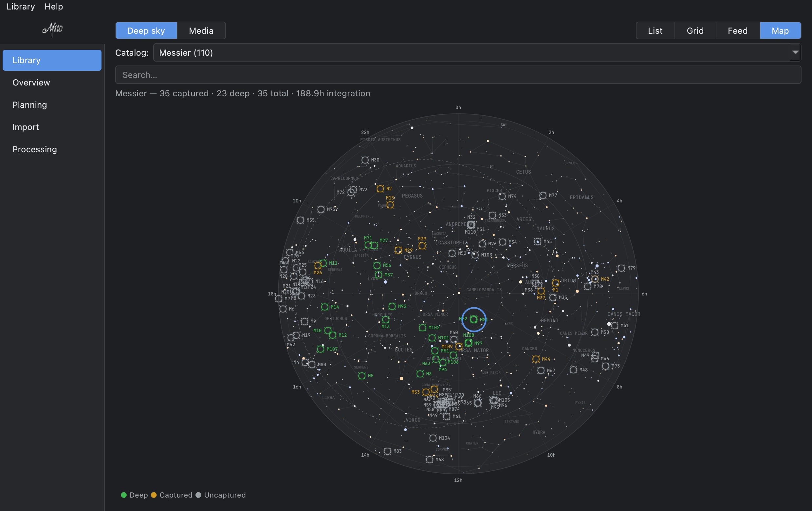Select the M81 highlighted marker

click(x=474, y=319)
